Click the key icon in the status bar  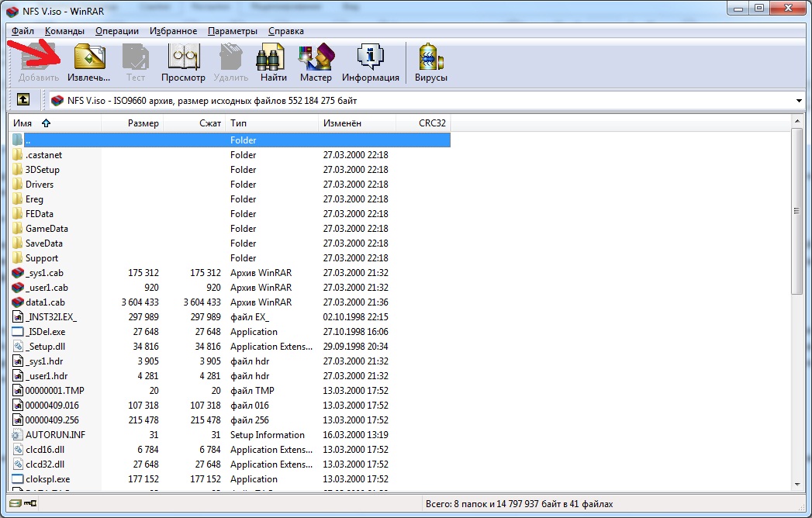tap(30, 503)
